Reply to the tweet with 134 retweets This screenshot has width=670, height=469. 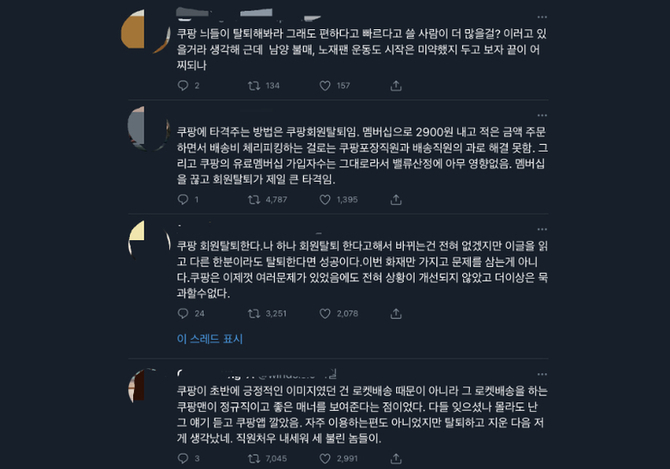183,86
